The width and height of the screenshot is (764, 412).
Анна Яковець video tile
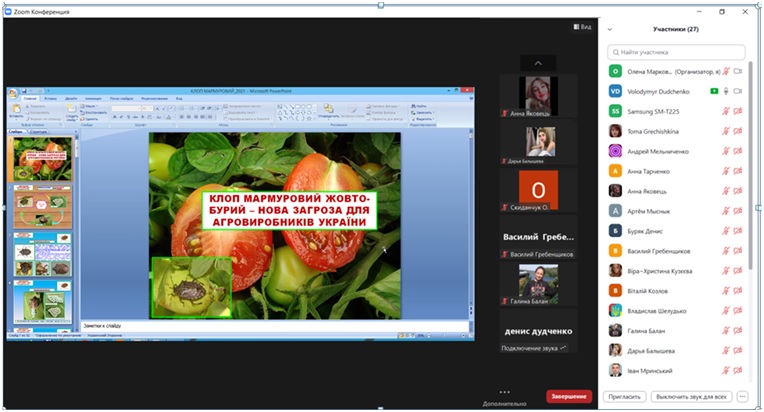click(538, 95)
